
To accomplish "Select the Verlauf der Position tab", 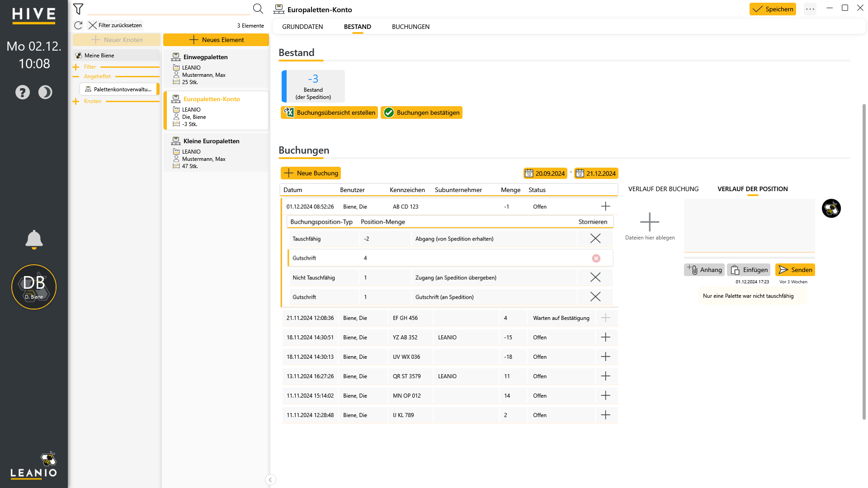I will coord(753,189).
